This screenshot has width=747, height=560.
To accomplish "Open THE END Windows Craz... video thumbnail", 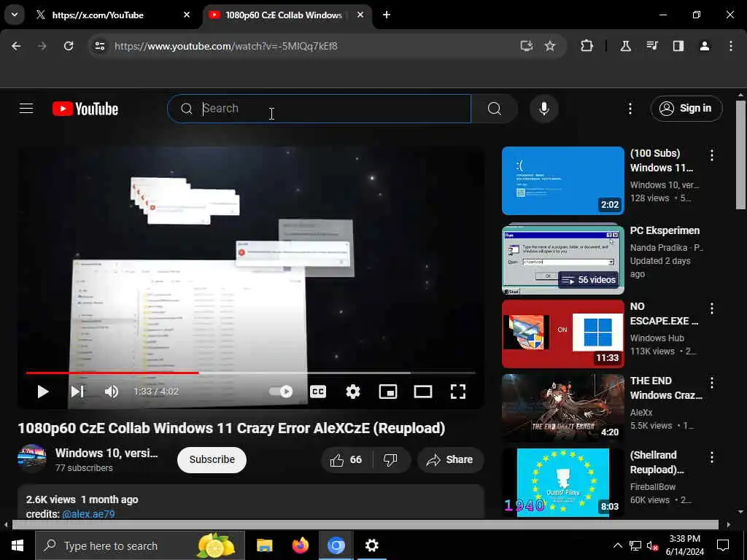I will click(x=563, y=408).
